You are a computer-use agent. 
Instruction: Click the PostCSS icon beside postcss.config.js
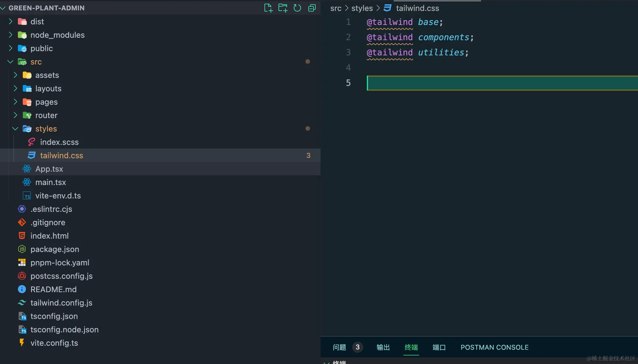[22, 276]
